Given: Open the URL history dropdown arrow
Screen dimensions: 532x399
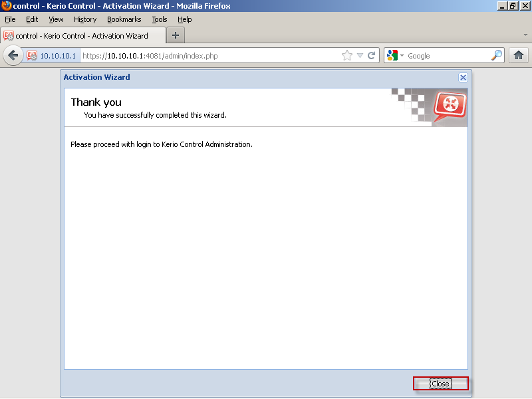Looking at the screenshot, I should coord(360,55).
